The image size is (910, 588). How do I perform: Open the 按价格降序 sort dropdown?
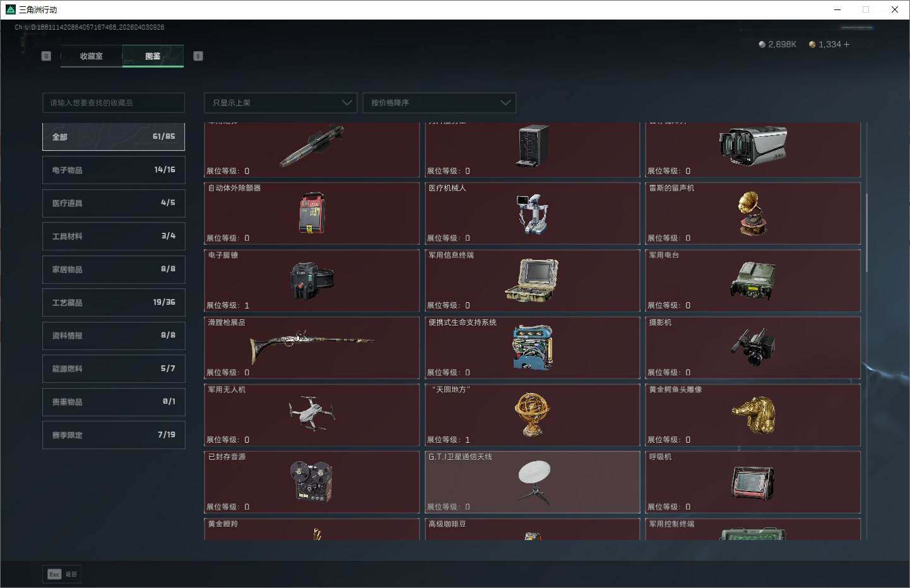(439, 103)
